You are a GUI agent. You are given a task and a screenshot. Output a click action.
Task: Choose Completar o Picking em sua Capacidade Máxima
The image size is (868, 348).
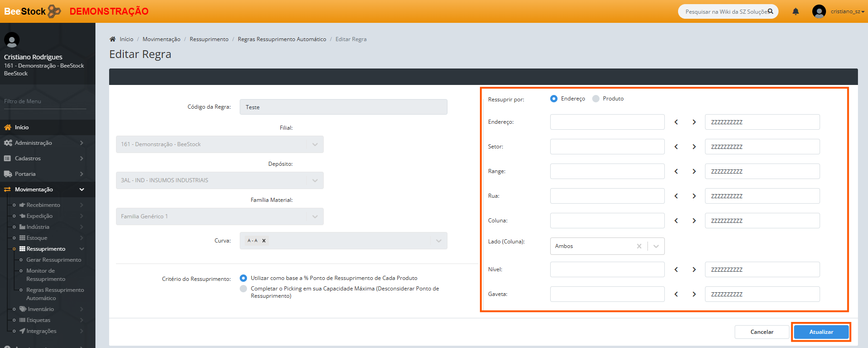coord(243,289)
